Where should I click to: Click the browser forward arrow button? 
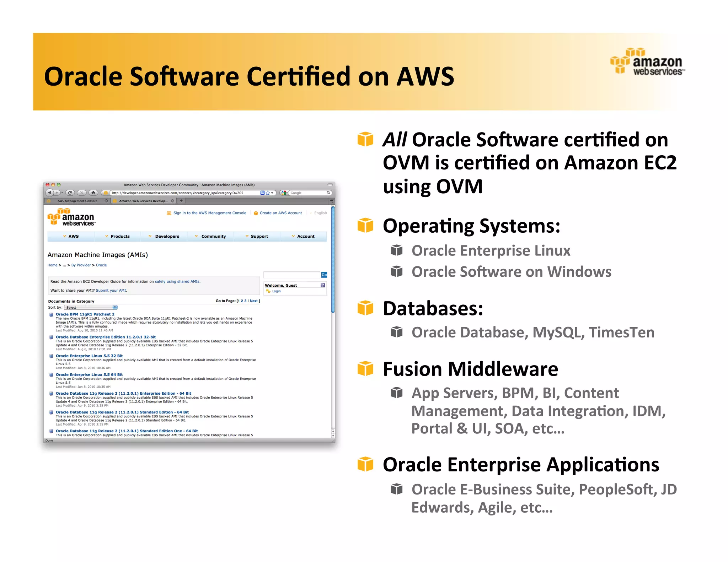[57, 193]
